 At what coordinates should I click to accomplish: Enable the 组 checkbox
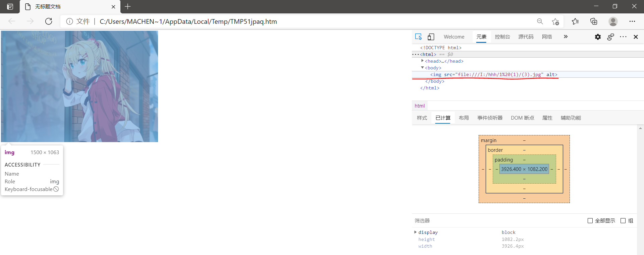623,221
